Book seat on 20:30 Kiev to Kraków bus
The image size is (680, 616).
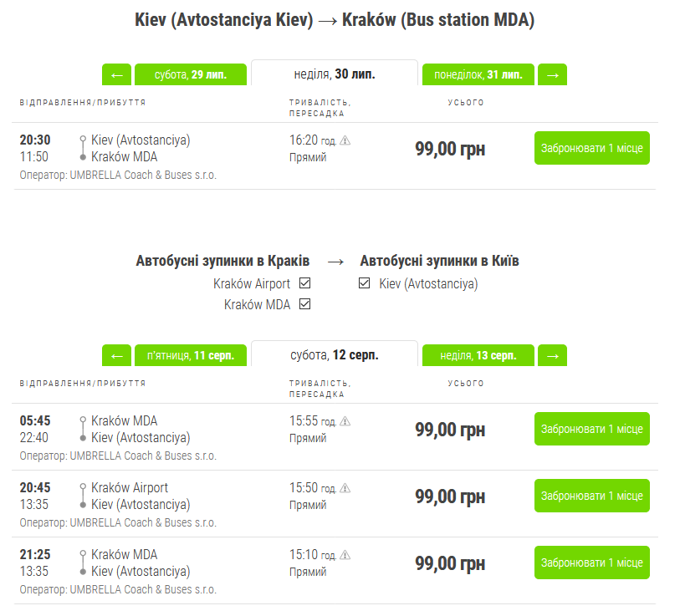(x=591, y=148)
